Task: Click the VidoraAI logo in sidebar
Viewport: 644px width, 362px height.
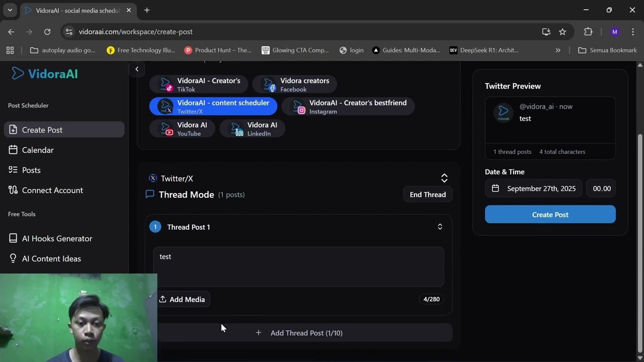Action: click(45, 73)
